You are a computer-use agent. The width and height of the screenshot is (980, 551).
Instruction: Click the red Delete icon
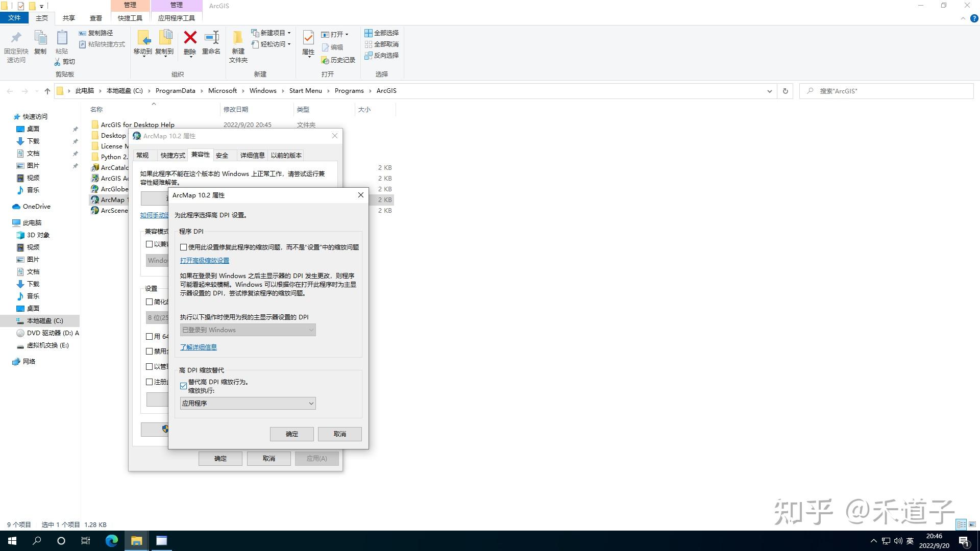(x=190, y=37)
